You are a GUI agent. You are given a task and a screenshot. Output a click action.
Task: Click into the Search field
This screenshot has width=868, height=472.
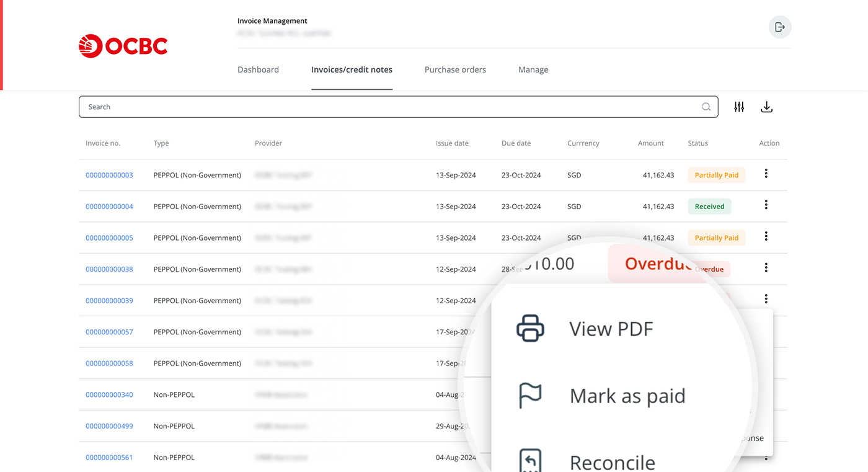pos(398,107)
